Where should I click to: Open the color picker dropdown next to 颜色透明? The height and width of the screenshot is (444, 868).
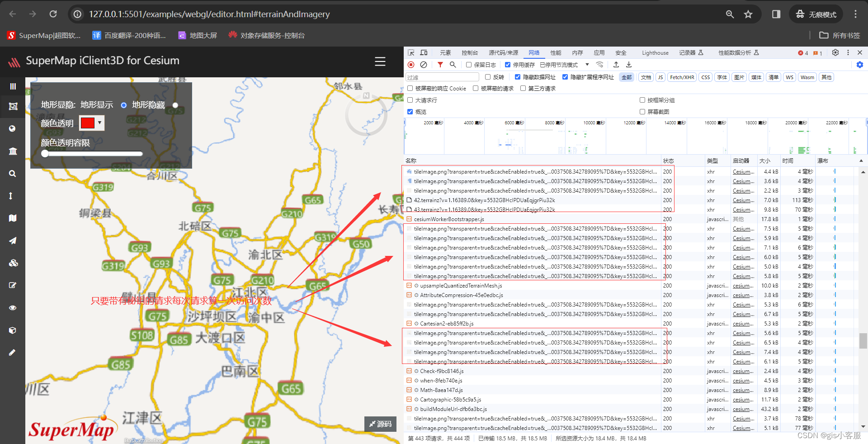pos(100,123)
